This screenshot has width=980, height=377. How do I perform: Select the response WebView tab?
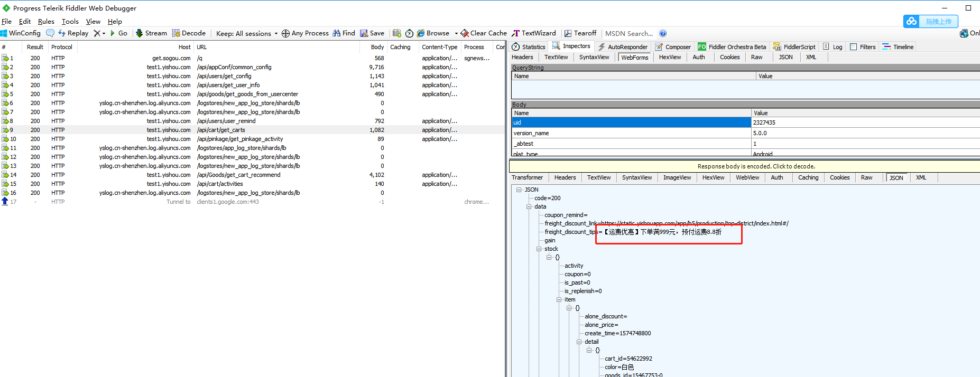coord(747,177)
